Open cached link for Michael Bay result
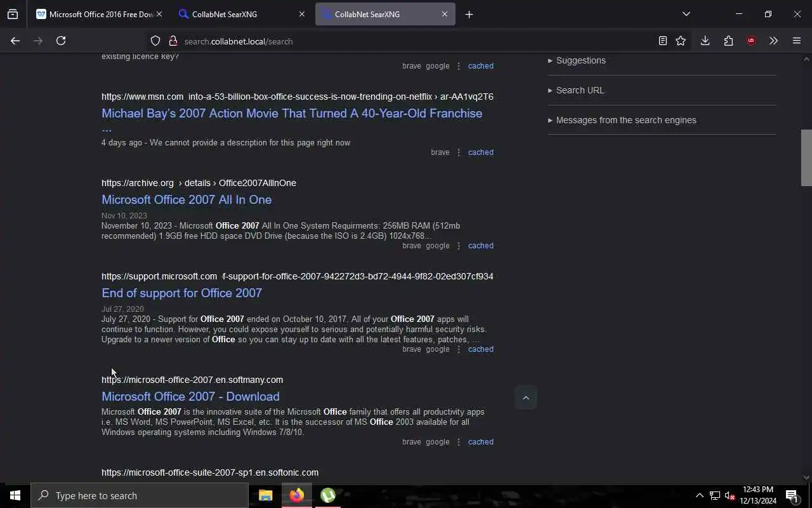This screenshot has height=508, width=812. [481, 152]
